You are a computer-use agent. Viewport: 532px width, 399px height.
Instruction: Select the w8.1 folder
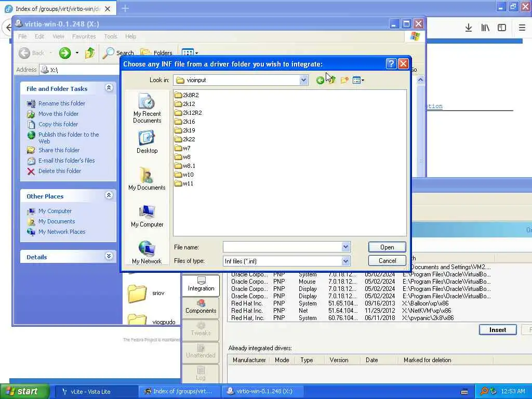[185, 166]
